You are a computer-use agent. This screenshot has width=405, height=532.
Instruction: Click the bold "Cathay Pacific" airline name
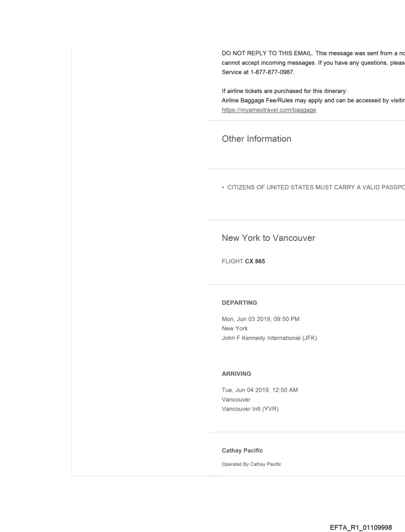click(x=242, y=450)
